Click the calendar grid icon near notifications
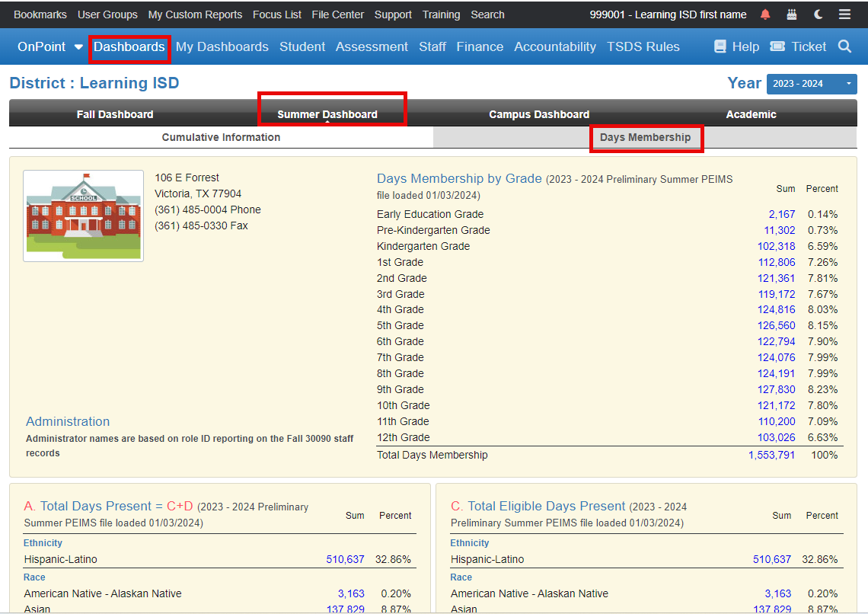 791,14
